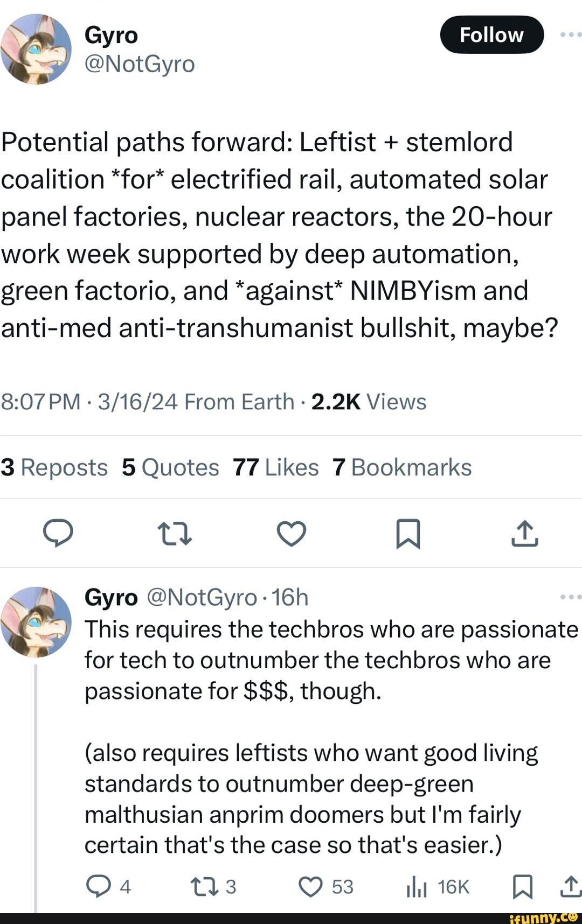Reply to the techbros follow-up tweet
The width and height of the screenshot is (582, 924).
point(98,887)
